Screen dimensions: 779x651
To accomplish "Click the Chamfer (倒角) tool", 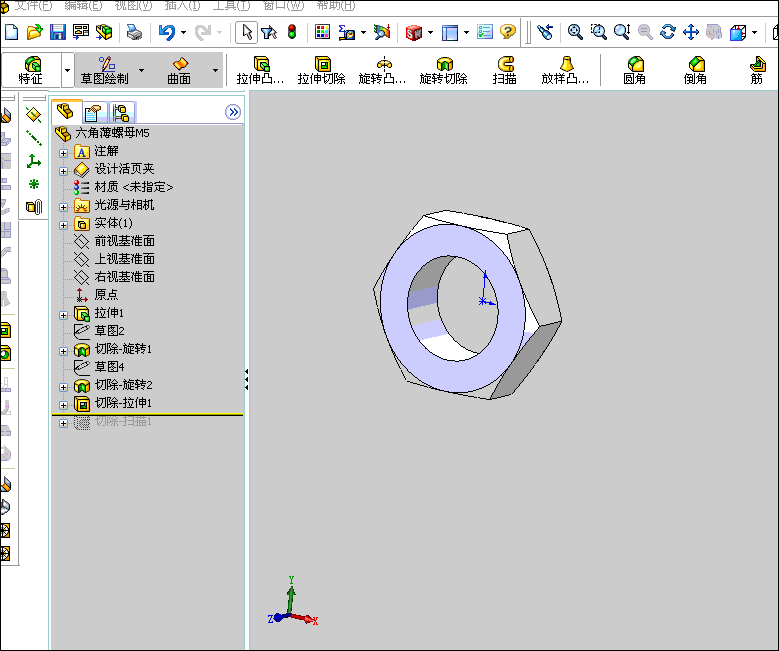I will (x=696, y=71).
